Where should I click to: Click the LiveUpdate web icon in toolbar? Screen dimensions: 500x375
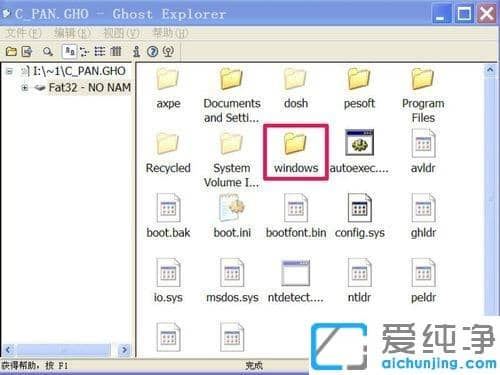(x=168, y=52)
